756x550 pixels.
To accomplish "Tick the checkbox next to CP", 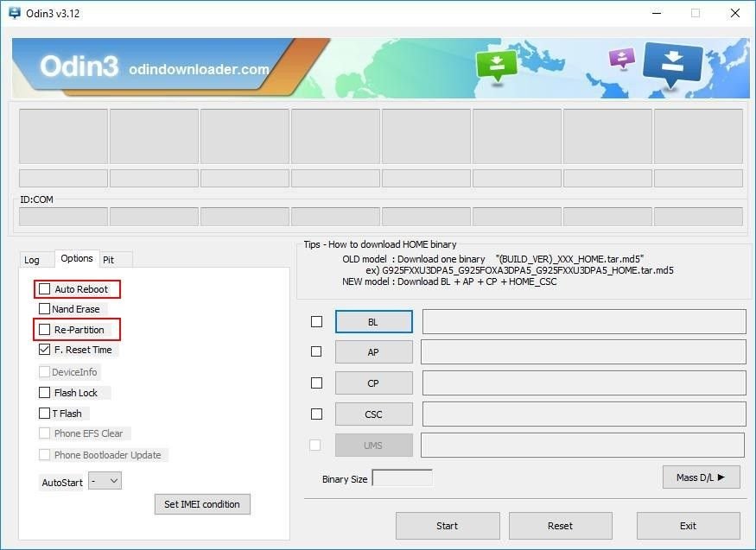I will tap(317, 382).
